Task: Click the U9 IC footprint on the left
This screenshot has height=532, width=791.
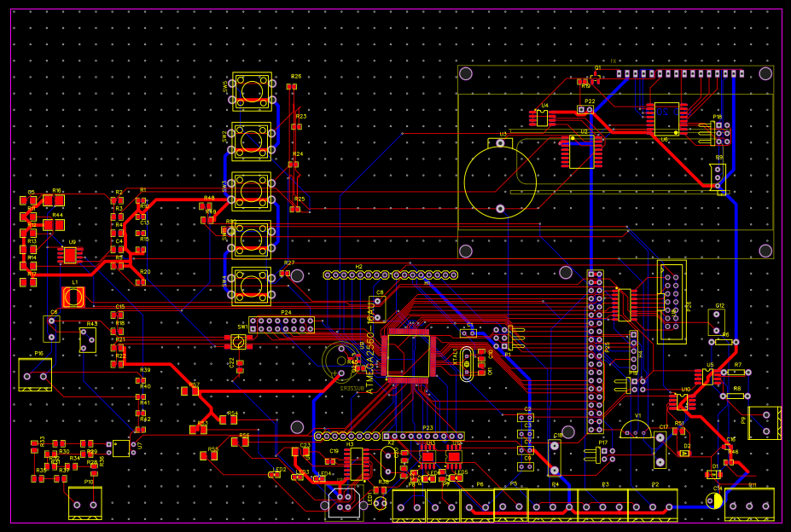Action: [71, 254]
